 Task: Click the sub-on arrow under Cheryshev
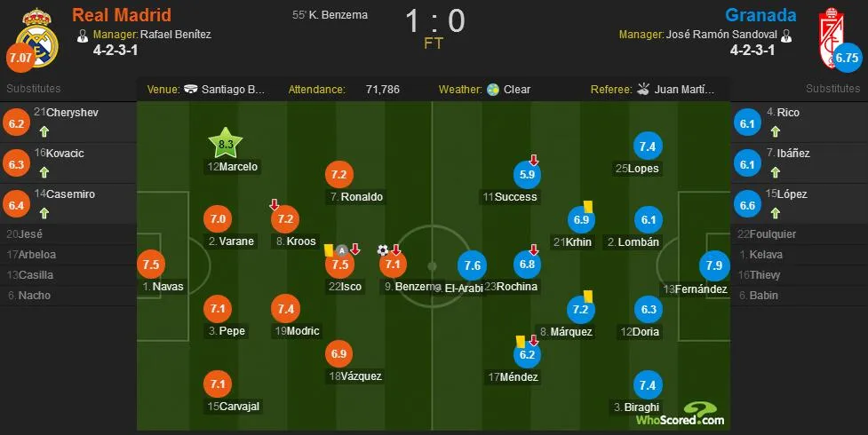44,131
